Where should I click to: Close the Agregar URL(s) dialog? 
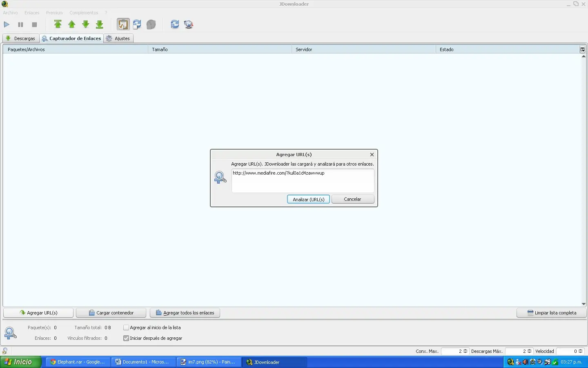pyautogui.click(x=372, y=155)
